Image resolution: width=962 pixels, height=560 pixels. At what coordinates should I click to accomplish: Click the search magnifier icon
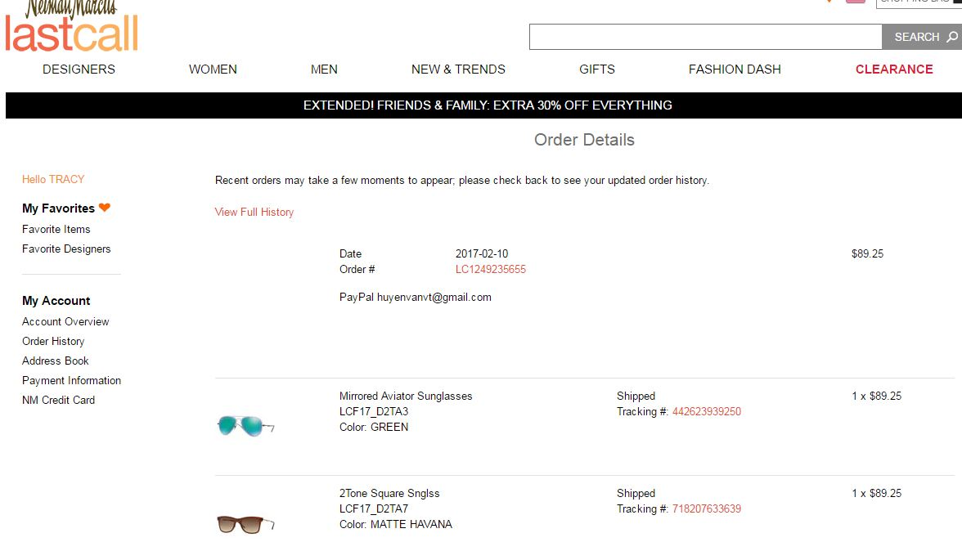pyautogui.click(x=951, y=37)
